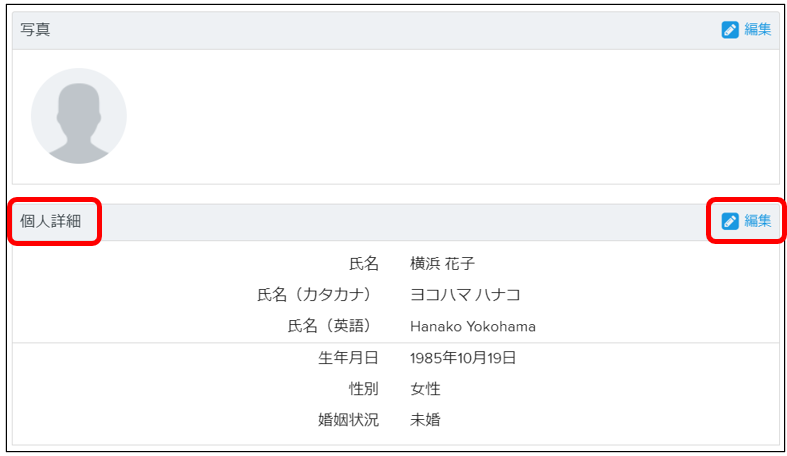Click the pencil edit icon in 個人詳細 header

coord(730,221)
